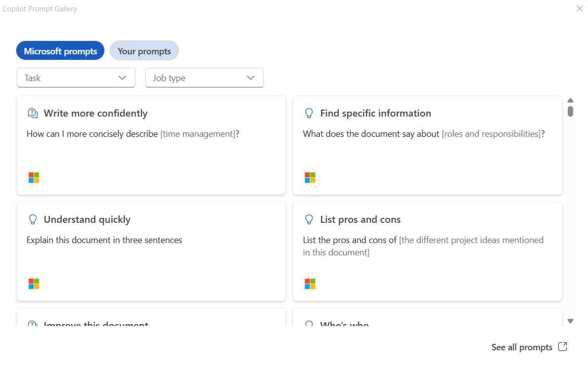Select the Find specific information prompt title
The height and width of the screenshot is (372, 588).
376,114
